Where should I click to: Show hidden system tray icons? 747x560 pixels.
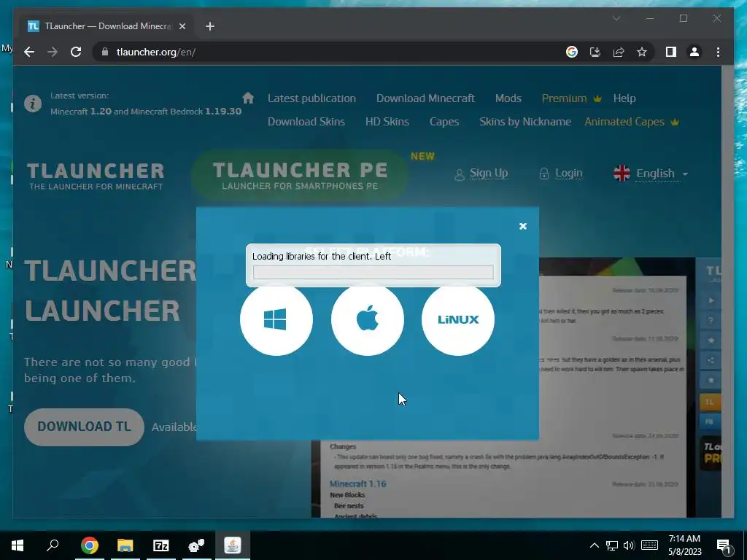[594, 545]
